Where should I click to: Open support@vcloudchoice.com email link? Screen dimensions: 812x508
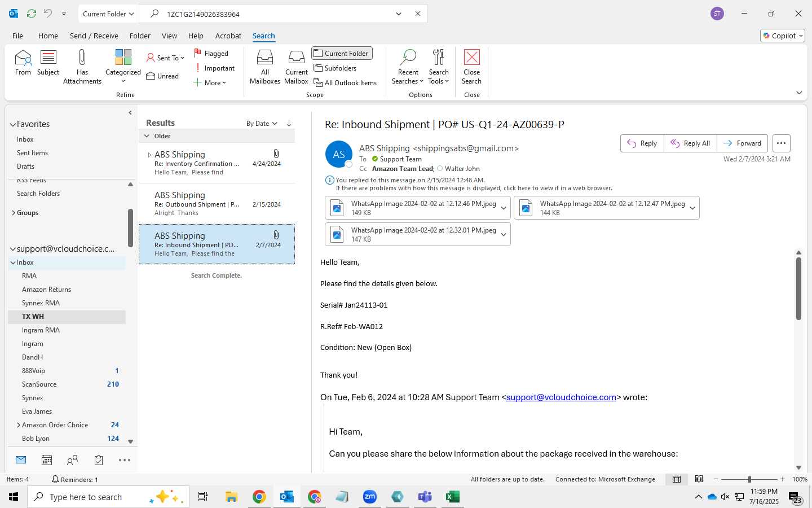point(561,397)
